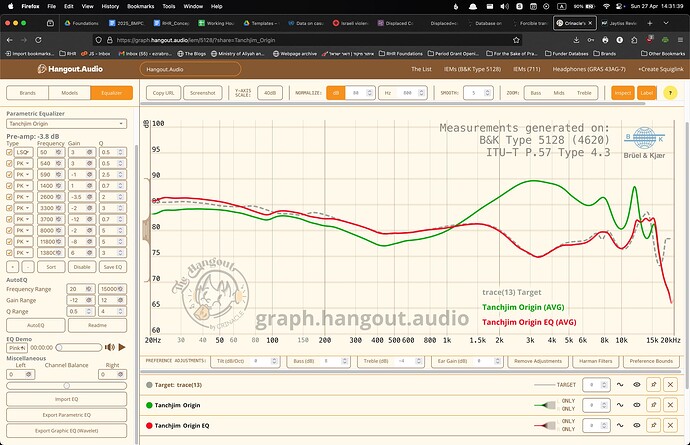Image resolution: width=690 pixels, height=445 pixels.
Task: Uncheck the 1400 Hz filter
Action: tap(9, 186)
